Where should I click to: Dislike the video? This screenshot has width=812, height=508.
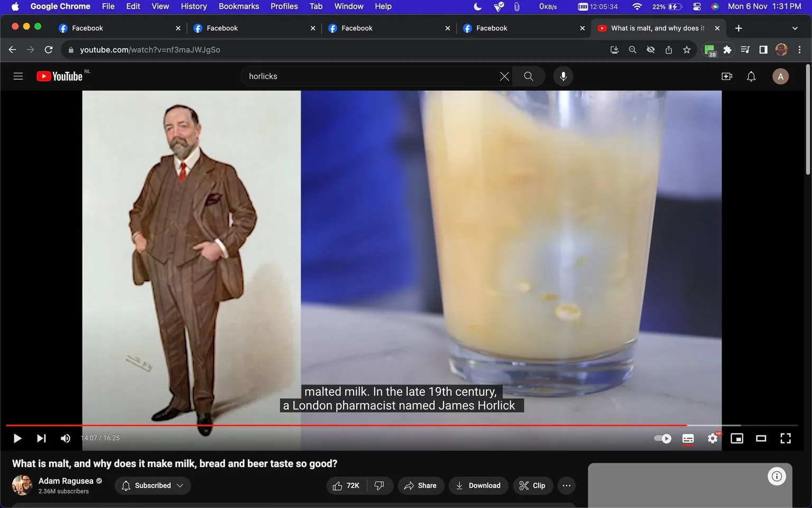click(x=379, y=485)
